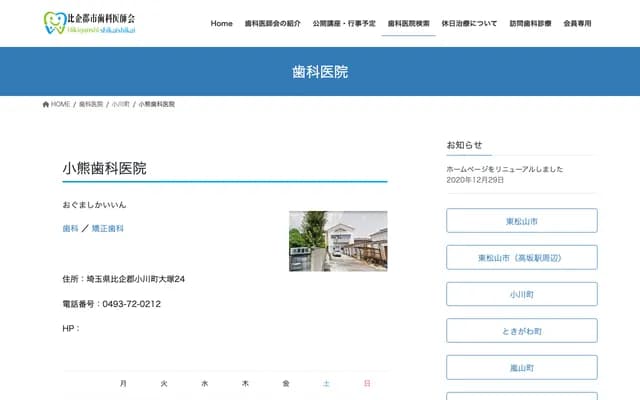The height and width of the screenshot is (400, 640).
Task: Go to 公開講座・行事予定 page
Action: [x=345, y=23]
